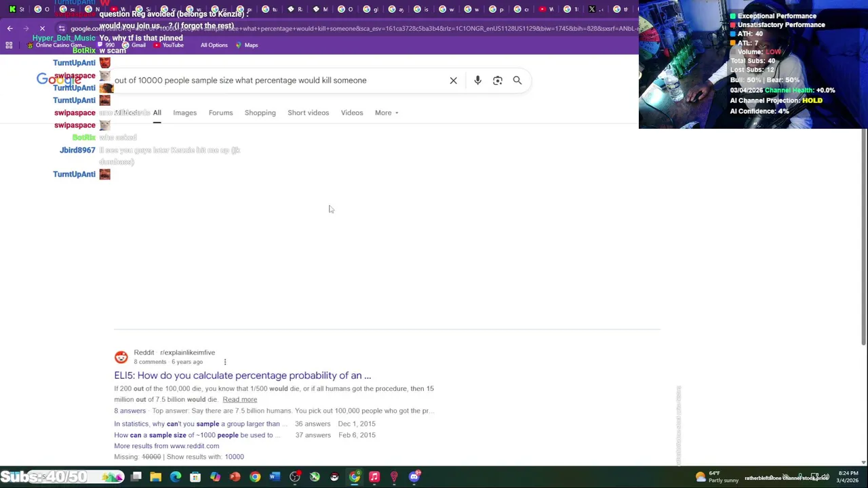Open Microsoft Word from taskbar
The width and height of the screenshot is (868, 488).
point(275,477)
